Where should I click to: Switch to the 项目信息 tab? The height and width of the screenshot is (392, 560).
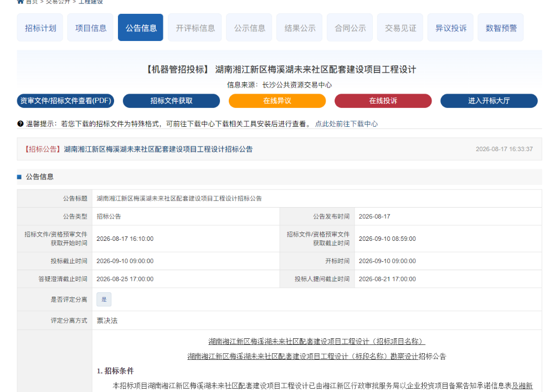pyautogui.click(x=90, y=28)
